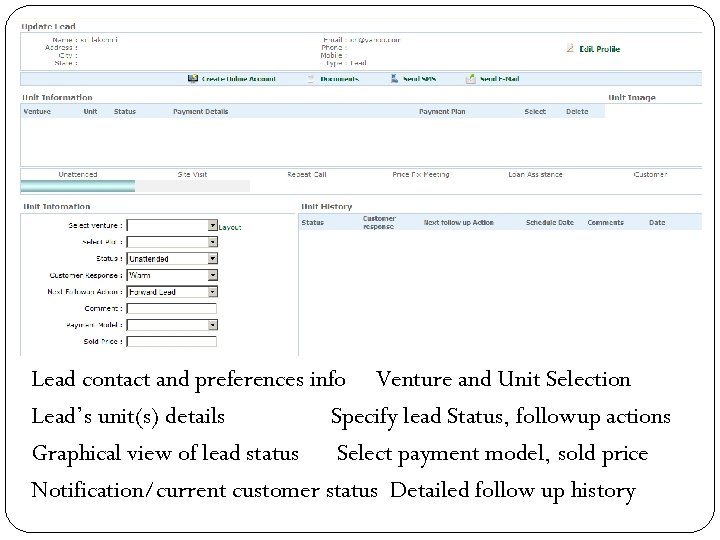720x540 pixels.
Task: Click the Select column header
Action: 535,112
